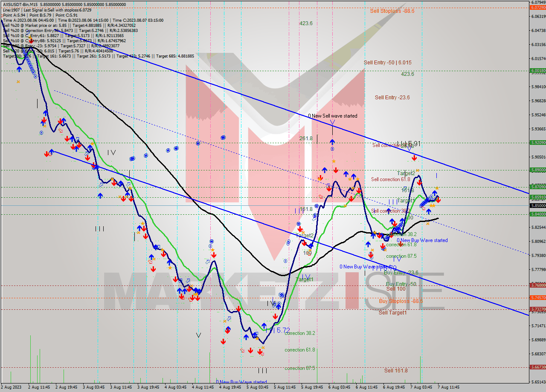Select the green 6.00180 price tag
Screen dimensions: 546x392
tap(537, 71)
